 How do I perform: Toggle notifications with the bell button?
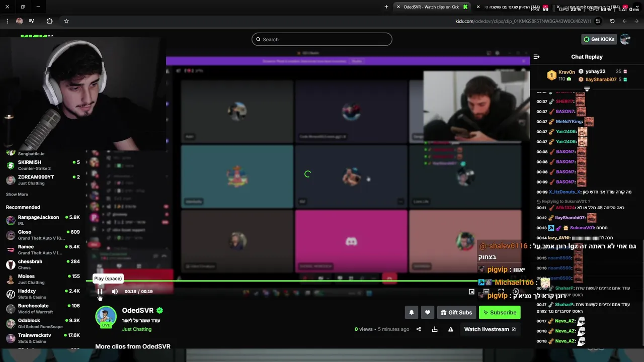(412, 312)
